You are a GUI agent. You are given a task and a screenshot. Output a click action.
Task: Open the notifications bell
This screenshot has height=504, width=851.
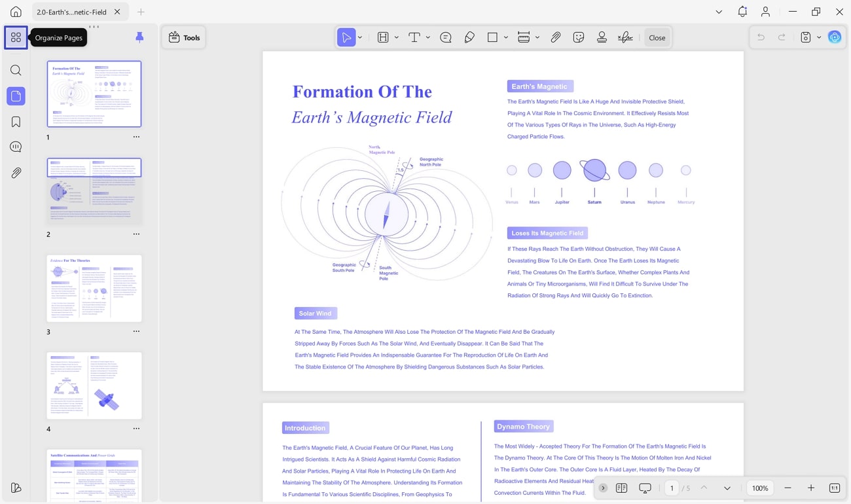tap(742, 12)
